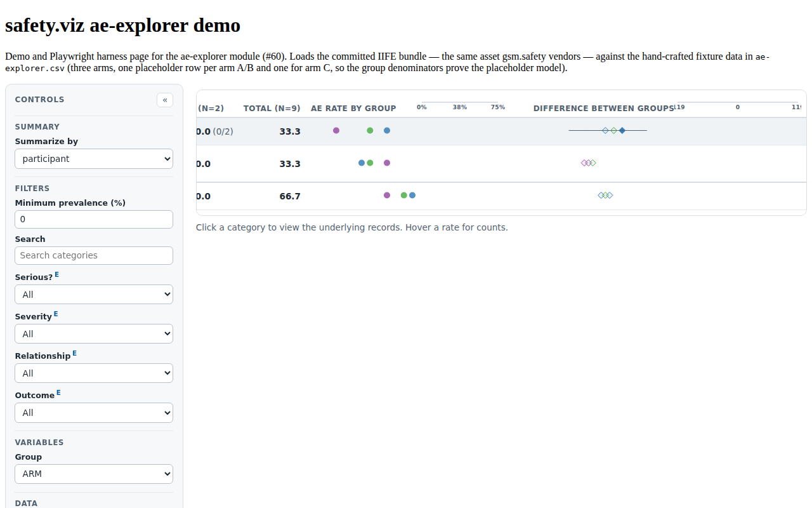Viewport: 812px width, 508px height.
Task: Select the purple rate dot in the 0/2 row
Action: 336,130
